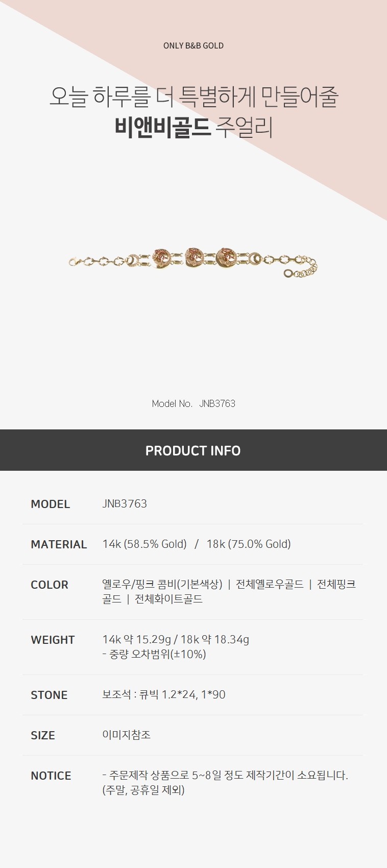This screenshot has width=387, height=868.
Task: Click the 보조석 큐빅 stone description
Action: 164,694
